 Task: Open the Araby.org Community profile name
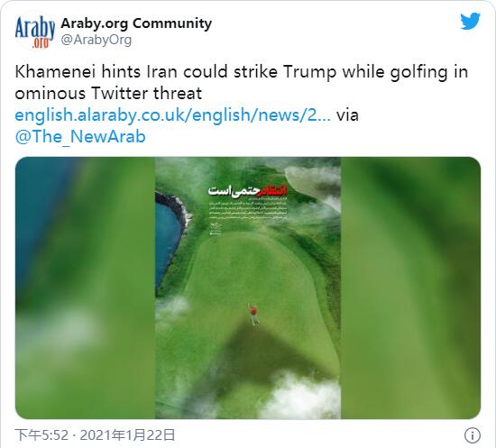click(x=136, y=23)
